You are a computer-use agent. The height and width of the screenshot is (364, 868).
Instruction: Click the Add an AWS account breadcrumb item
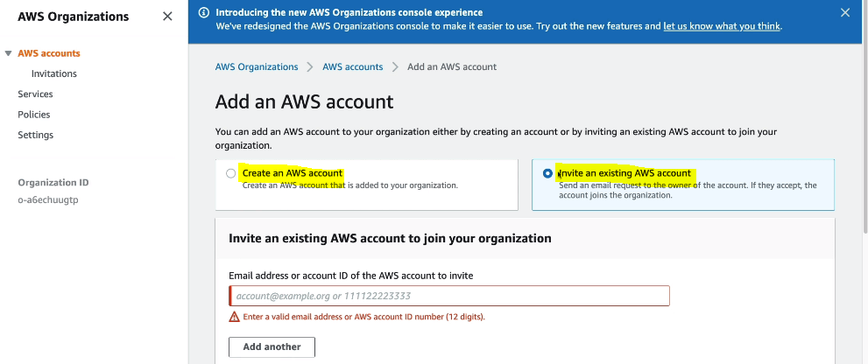[x=452, y=67]
